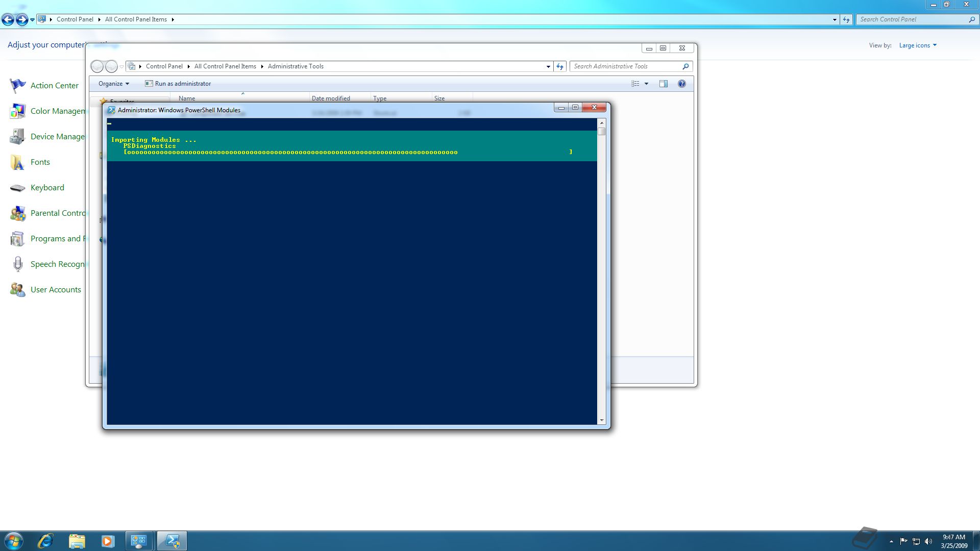Expand arrow after All Control Panel Items in main window

(173, 19)
